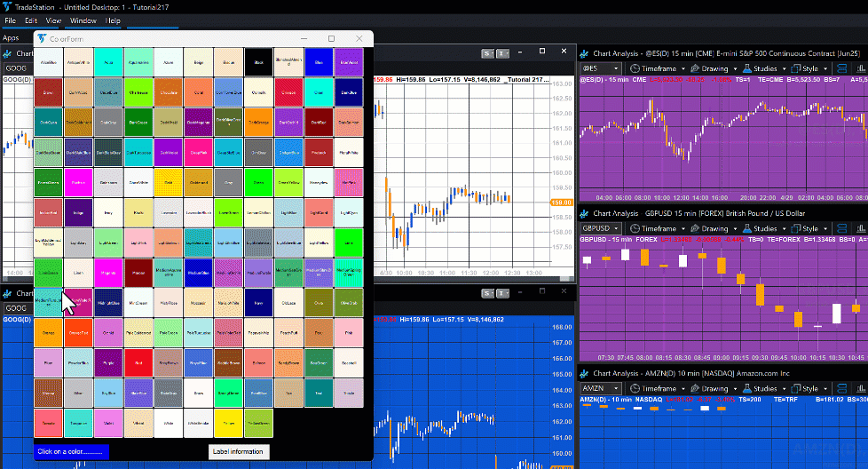
Task: Choose the Indigo color swatch
Action: point(78,212)
